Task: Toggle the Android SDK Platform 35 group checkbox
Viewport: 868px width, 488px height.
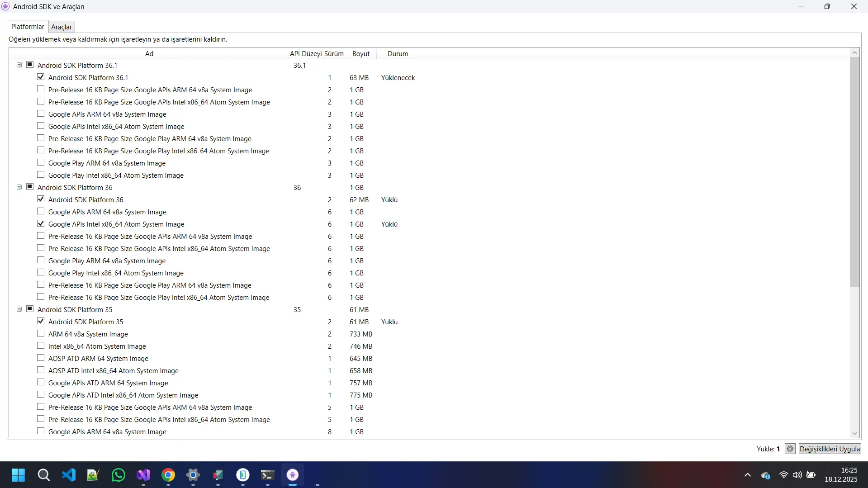Action: pyautogui.click(x=30, y=309)
